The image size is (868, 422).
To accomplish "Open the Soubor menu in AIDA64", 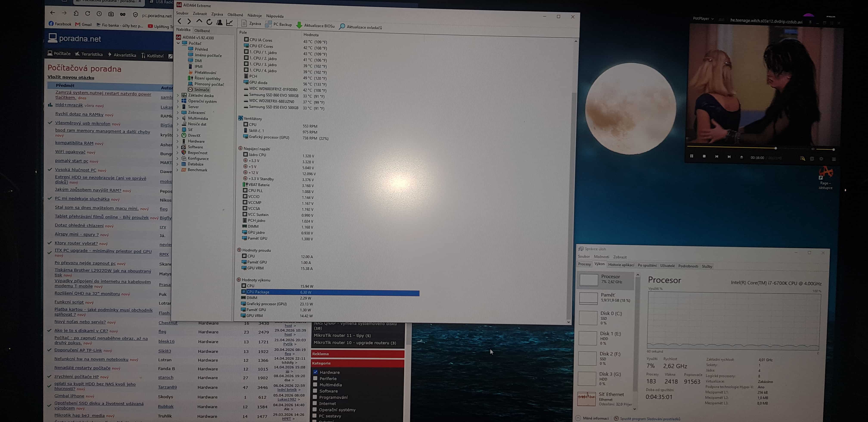I will (x=182, y=13).
